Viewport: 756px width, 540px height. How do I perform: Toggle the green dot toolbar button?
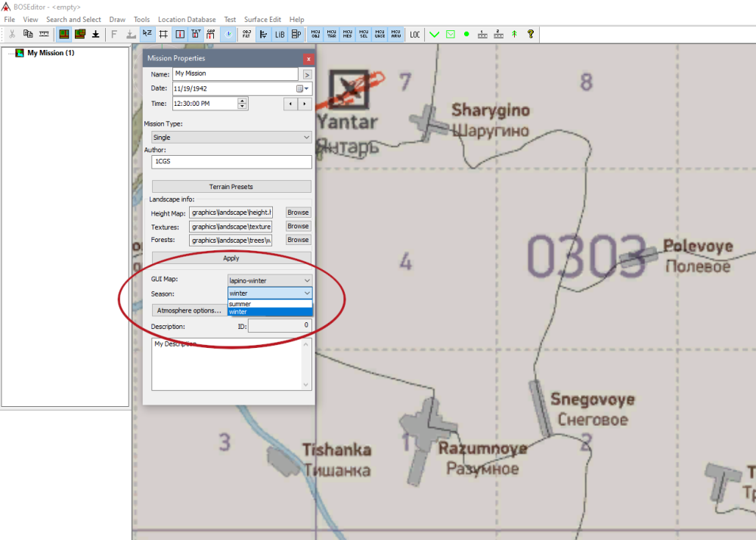(466, 34)
